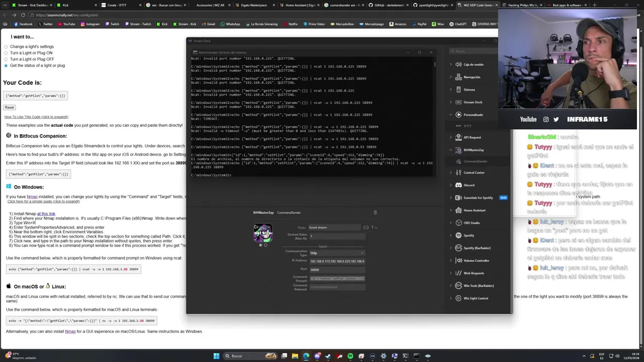Screen dimensions: 644x362
Task: Click the Stream Deck category icon
Action: click(458, 102)
